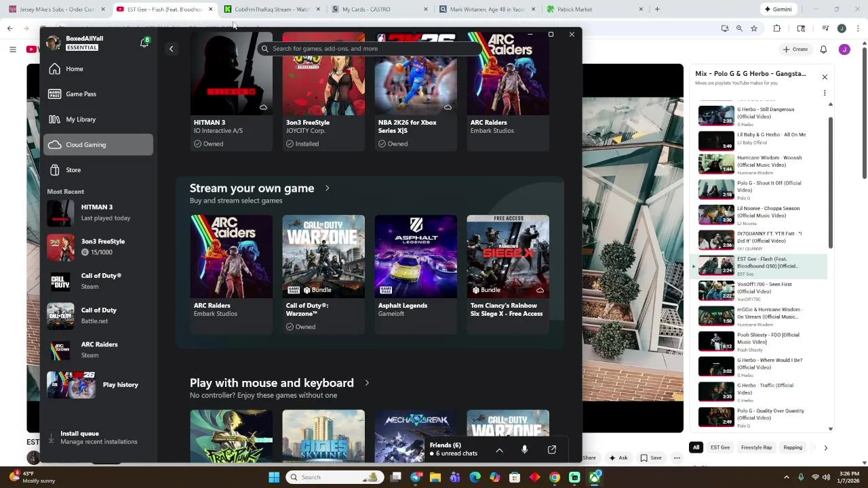Select Freestyle Rap filter chip
868x488 pixels.
pyautogui.click(x=757, y=447)
